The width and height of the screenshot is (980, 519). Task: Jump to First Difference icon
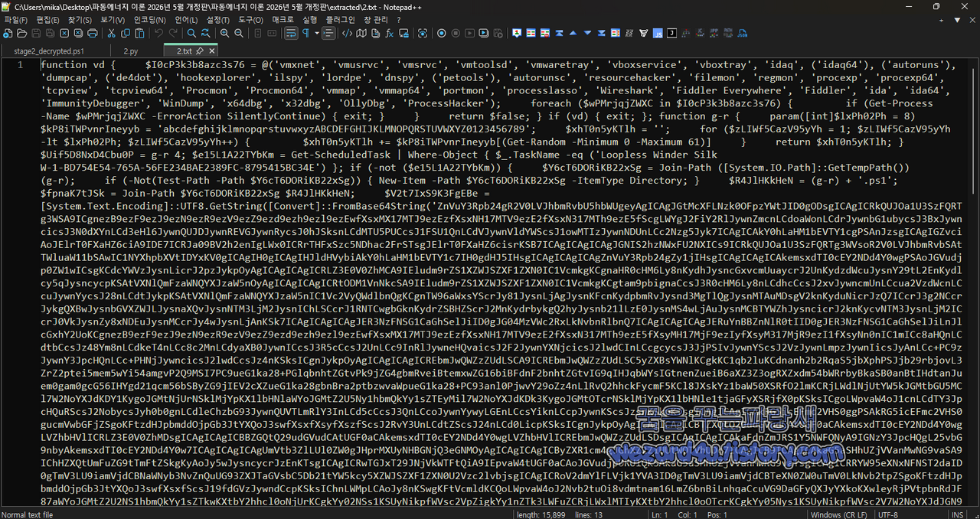(x=559, y=33)
